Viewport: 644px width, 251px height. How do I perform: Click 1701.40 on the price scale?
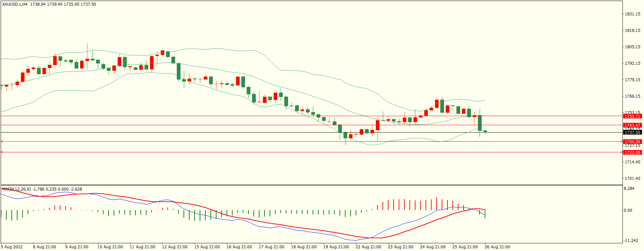[x=632, y=179]
